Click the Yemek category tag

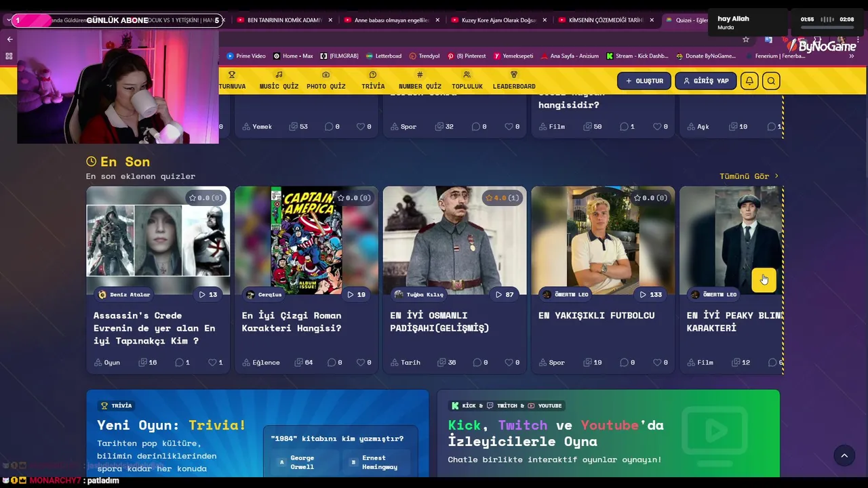tap(256, 127)
